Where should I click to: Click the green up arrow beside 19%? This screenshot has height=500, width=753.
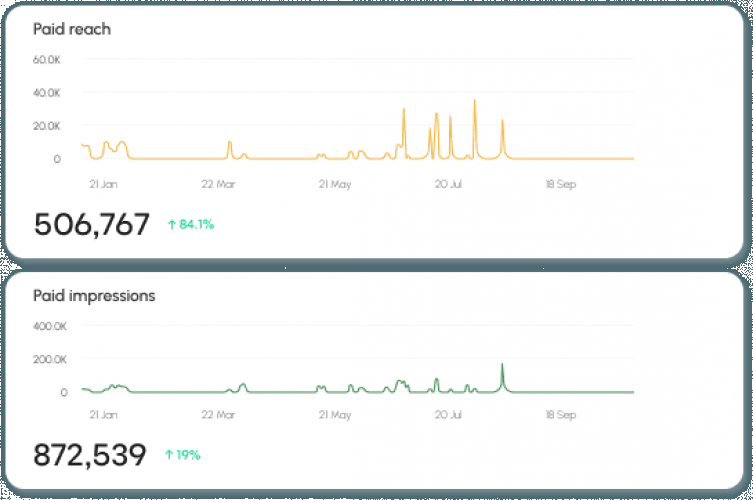click(x=169, y=455)
